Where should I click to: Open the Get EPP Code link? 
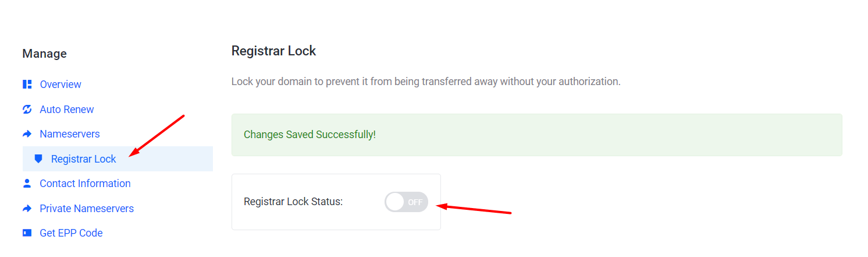click(71, 233)
